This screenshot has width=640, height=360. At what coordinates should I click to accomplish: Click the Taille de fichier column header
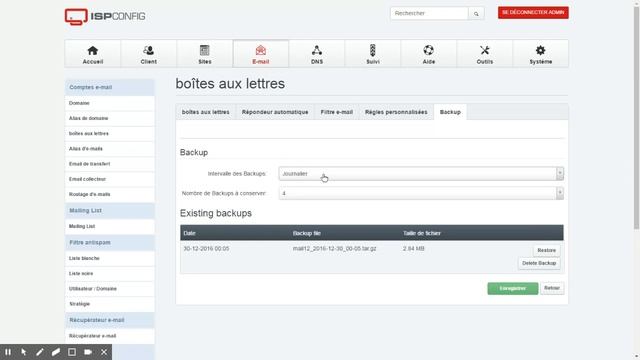422,233
